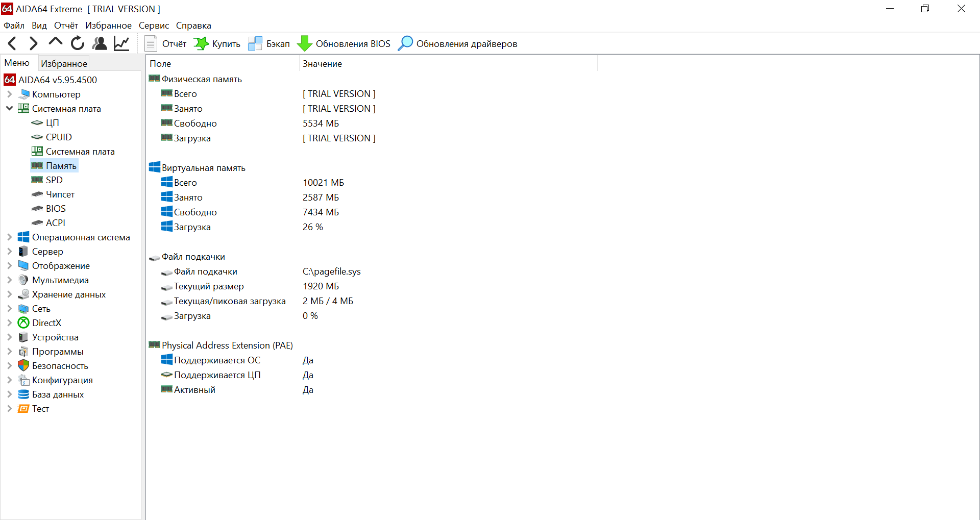The width and height of the screenshot is (980, 520).
Task: Click the Программы icon in tree
Action: tap(23, 351)
